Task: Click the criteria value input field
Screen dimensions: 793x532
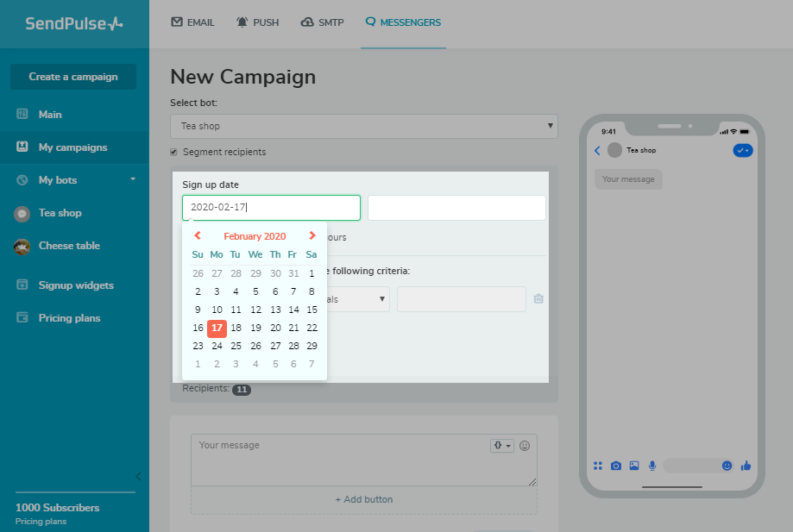Action: point(462,299)
